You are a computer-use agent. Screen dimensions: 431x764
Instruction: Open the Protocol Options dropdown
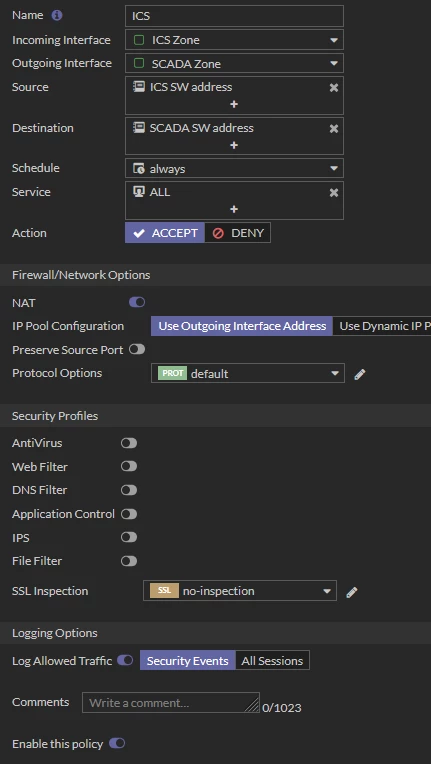248,373
